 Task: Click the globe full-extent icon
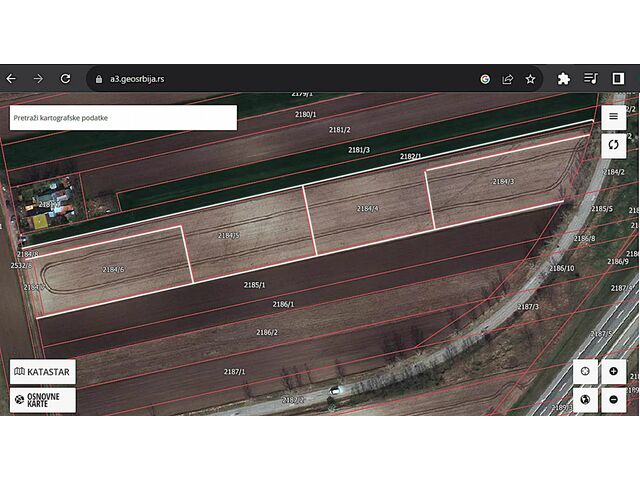pyautogui.click(x=585, y=400)
